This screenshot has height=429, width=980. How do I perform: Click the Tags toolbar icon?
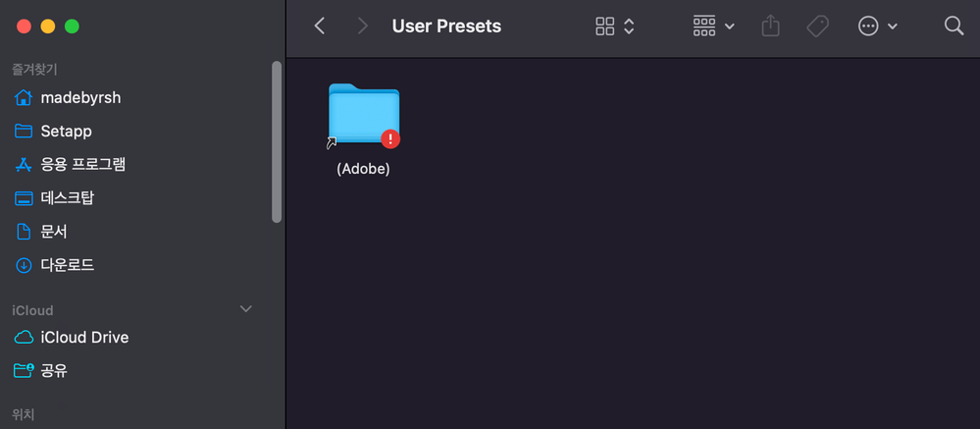(817, 27)
